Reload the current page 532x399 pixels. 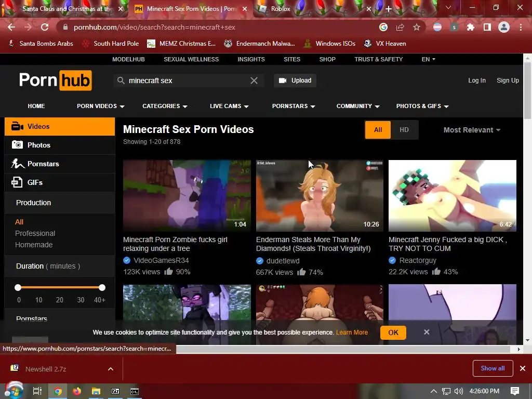tap(45, 27)
